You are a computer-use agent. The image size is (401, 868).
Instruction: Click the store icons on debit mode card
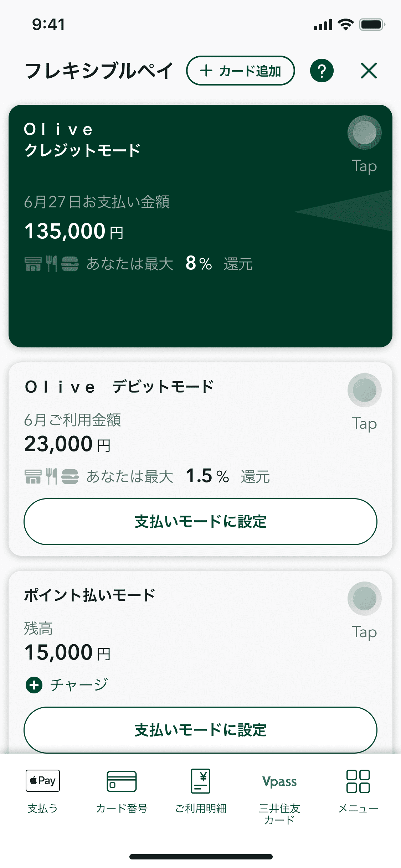click(51, 477)
